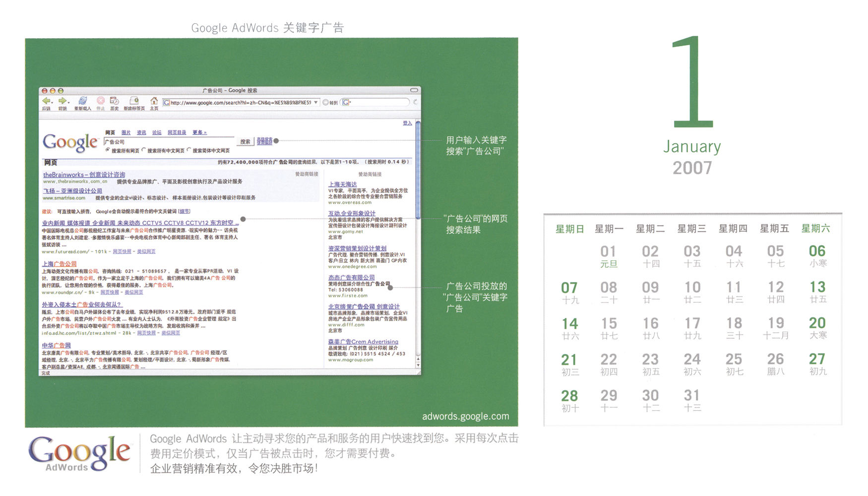
Task: Open theBrainworks – 创意设计咨询 sponsored link
Action: 84,175
